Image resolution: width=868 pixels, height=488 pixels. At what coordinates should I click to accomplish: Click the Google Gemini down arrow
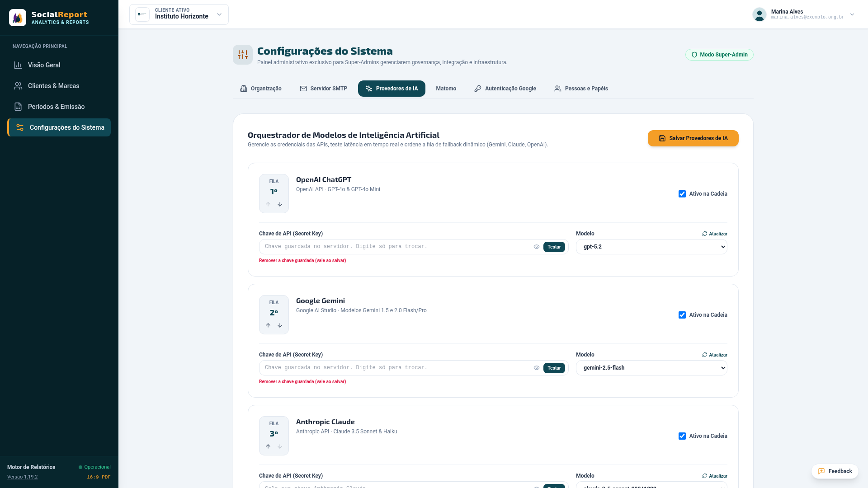[280, 325]
